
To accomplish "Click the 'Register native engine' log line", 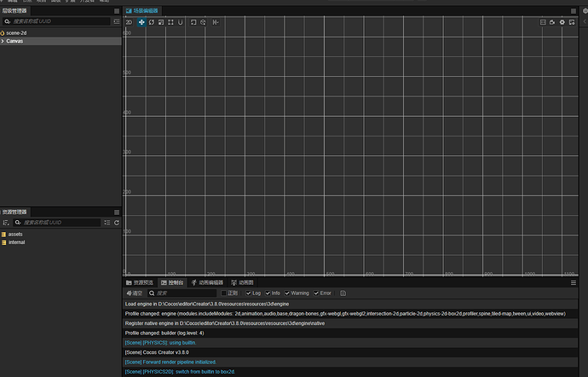I will 350,323.
